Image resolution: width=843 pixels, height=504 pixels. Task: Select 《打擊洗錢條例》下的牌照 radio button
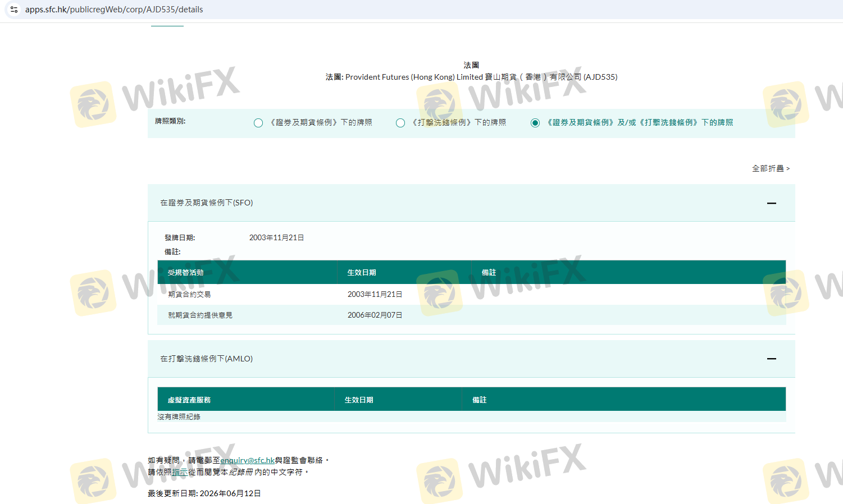[x=400, y=123]
